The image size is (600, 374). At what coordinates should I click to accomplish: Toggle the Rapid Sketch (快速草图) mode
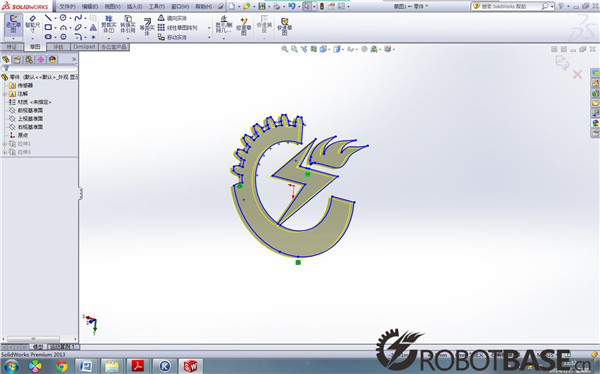(284, 26)
